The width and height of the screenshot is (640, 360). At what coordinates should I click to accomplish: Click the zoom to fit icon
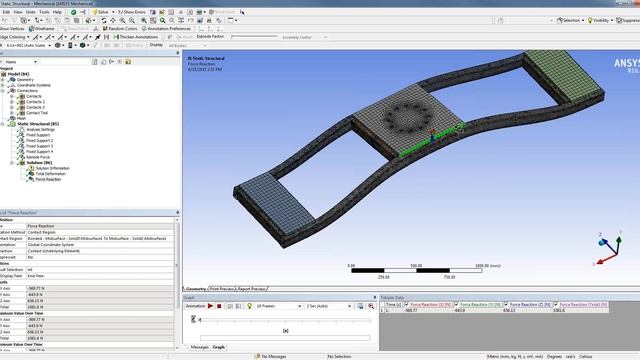tap(144, 20)
